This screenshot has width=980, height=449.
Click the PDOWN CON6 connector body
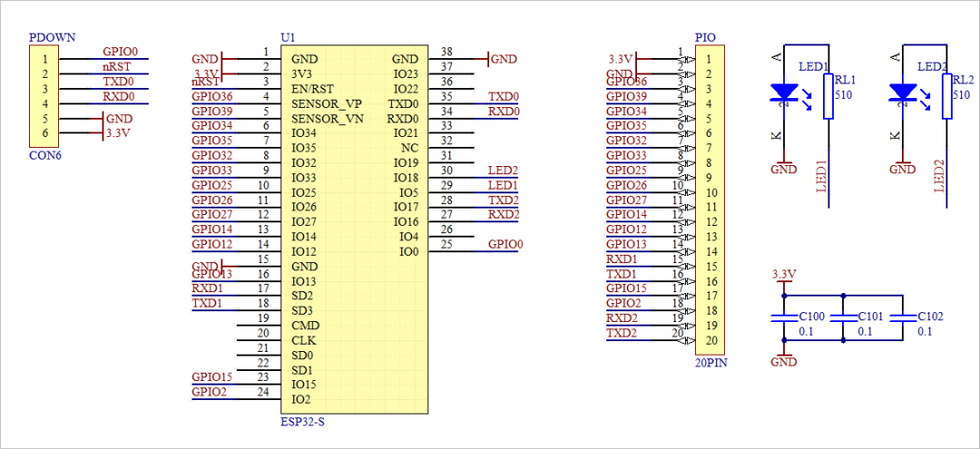(44, 96)
